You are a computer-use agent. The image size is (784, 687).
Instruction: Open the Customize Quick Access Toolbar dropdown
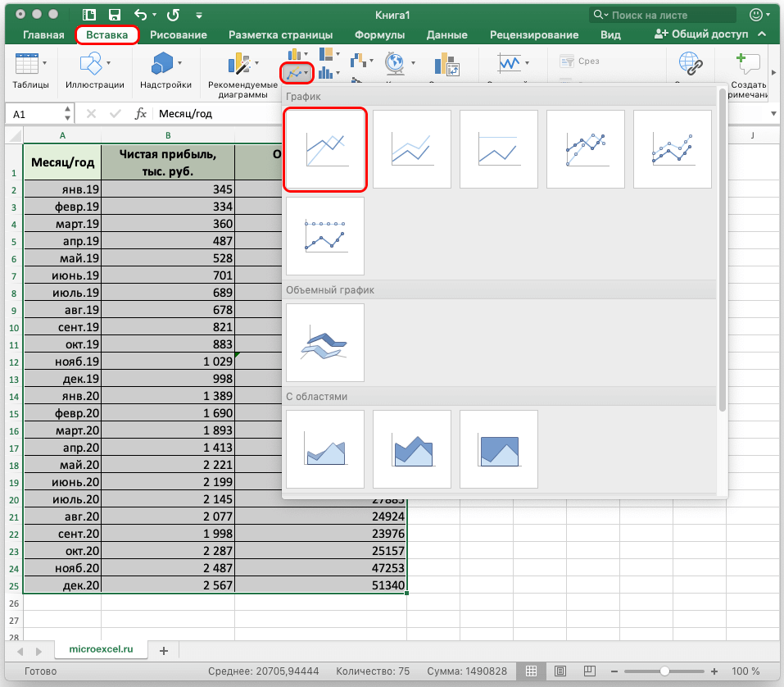[199, 16]
